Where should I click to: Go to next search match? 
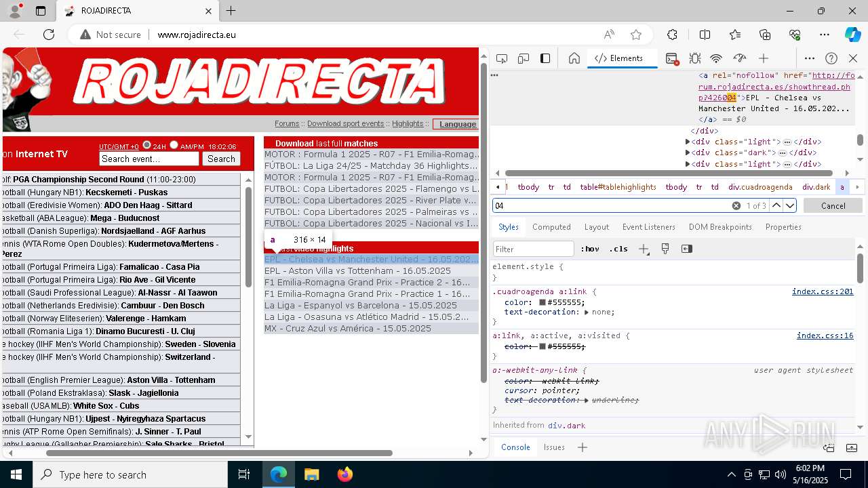[791, 205]
